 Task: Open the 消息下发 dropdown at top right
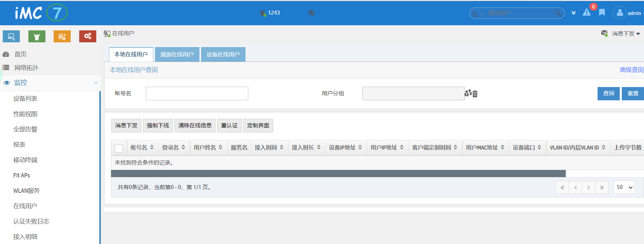tap(626, 33)
